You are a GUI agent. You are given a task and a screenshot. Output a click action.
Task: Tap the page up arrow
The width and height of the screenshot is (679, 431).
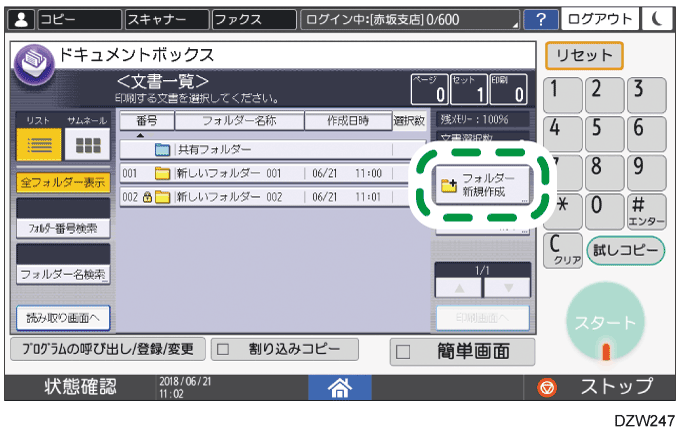[x=459, y=288]
